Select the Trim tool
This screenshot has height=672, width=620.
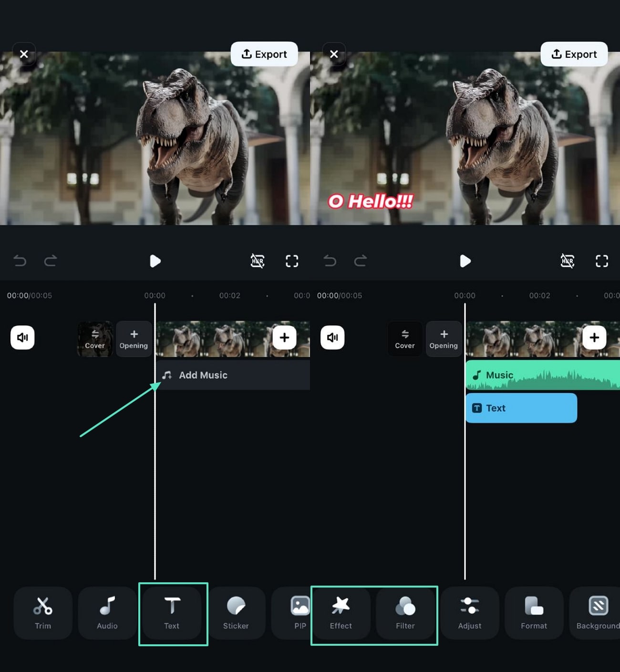pyautogui.click(x=43, y=613)
